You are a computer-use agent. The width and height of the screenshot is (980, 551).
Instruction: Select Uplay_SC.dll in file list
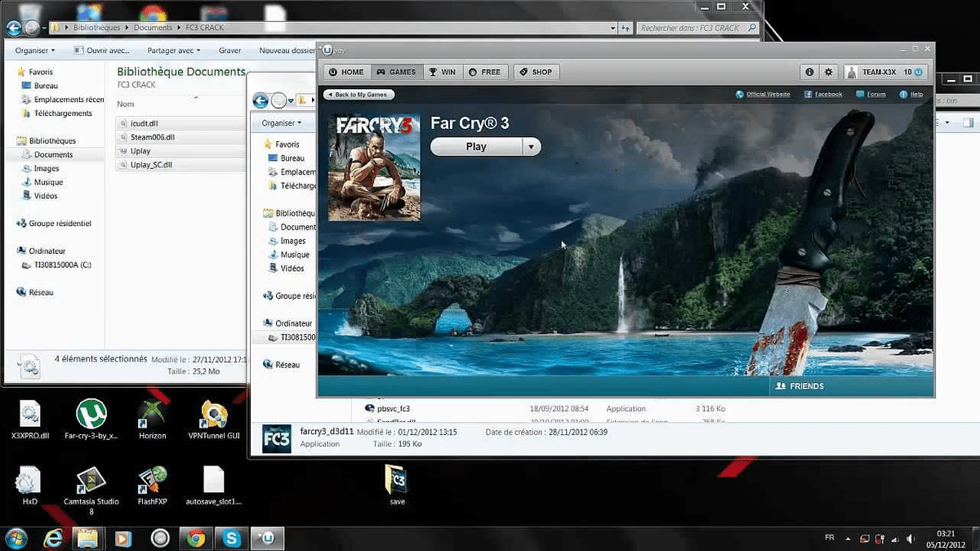coord(151,165)
